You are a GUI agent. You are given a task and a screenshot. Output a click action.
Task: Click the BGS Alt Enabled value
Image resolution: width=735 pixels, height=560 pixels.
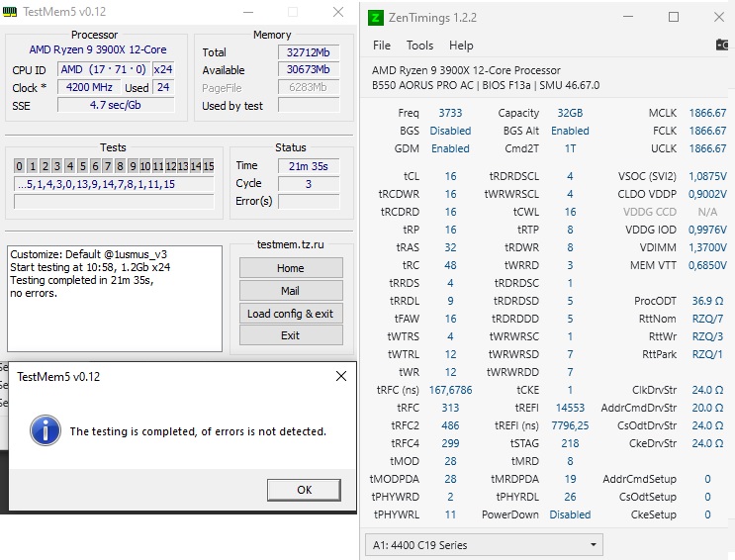tap(570, 131)
